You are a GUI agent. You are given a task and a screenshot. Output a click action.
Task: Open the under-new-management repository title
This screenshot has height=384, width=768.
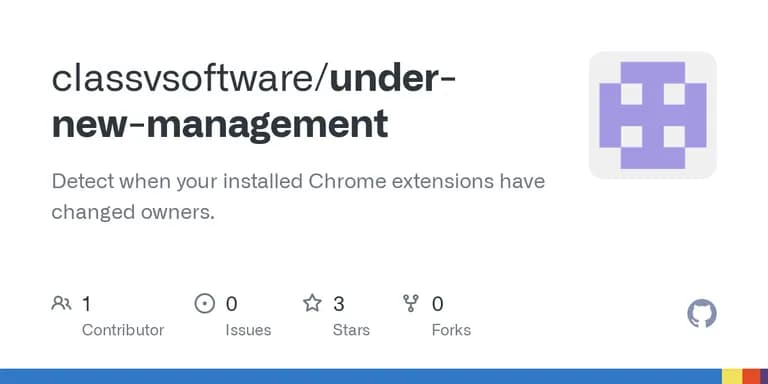tap(255, 103)
